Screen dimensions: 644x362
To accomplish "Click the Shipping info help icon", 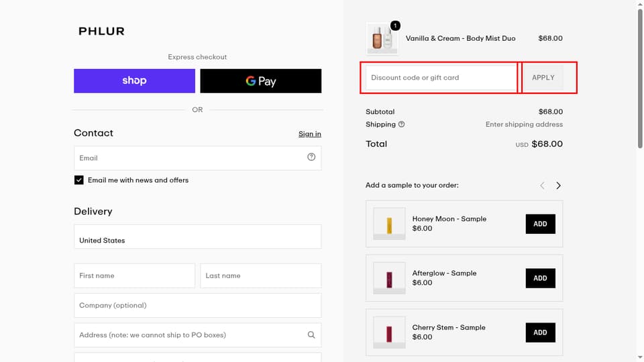I will pyautogui.click(x=401, y=125).
